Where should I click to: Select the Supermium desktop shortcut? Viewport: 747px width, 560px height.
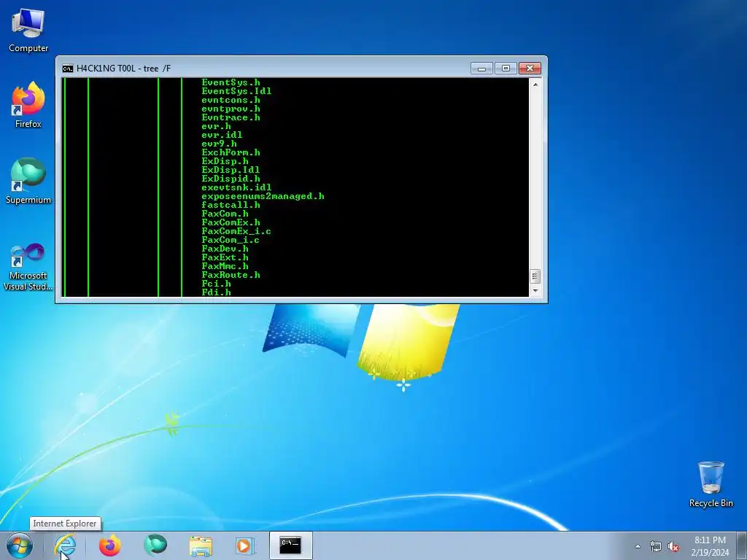pos(28,181)
